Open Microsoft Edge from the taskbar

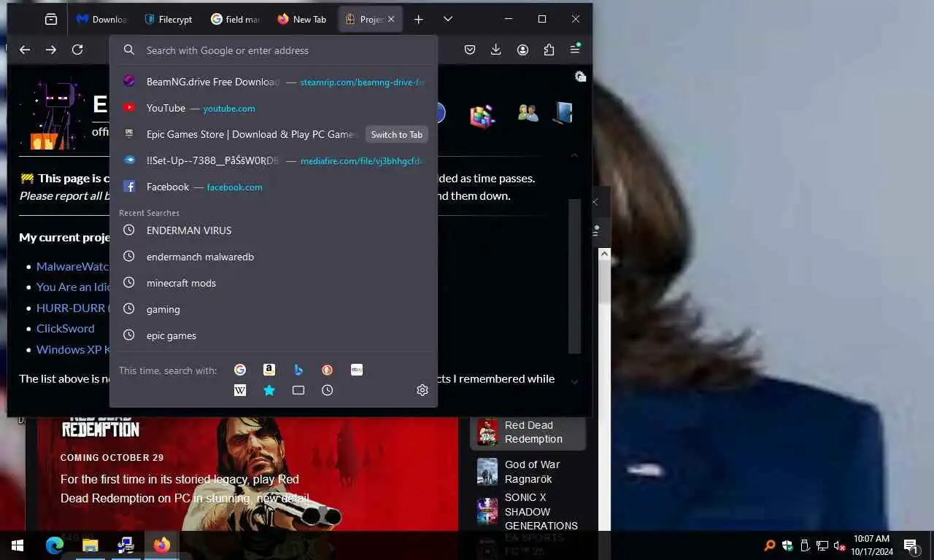tap(55, 545)
